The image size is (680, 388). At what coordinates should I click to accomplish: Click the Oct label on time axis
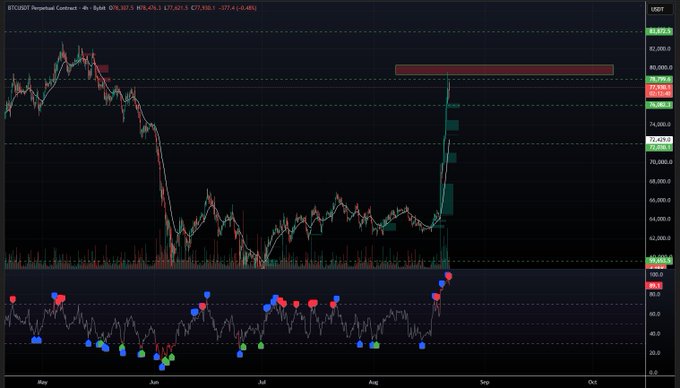[x=592, y=382]
